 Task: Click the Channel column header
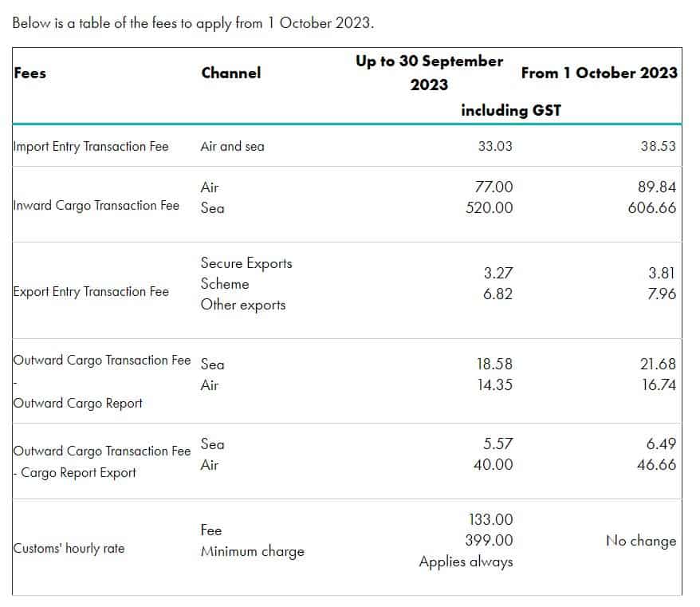(x=230, y=73)
